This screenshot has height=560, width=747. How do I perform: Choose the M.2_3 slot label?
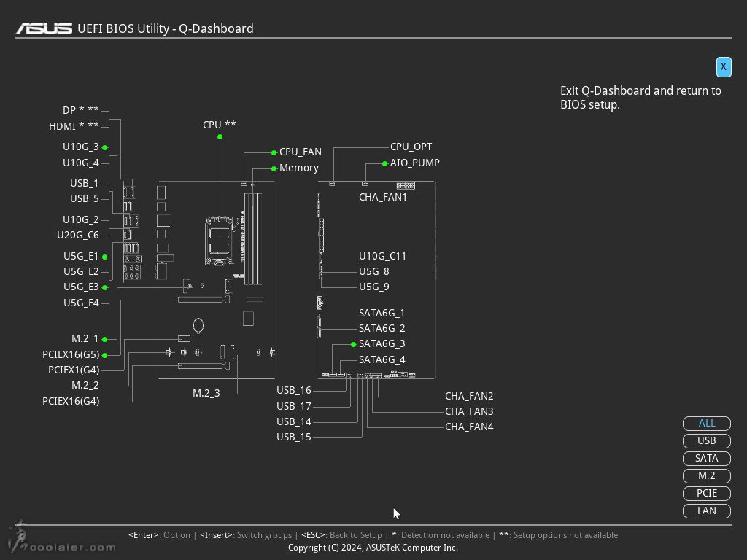tap(206, 393)
